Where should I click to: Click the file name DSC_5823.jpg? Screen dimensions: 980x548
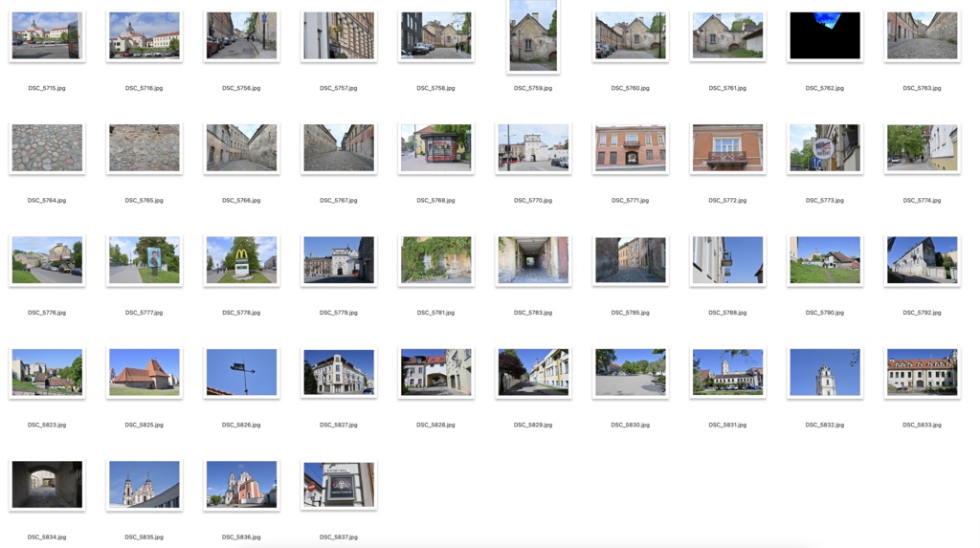pyautogui.click(x=47, y=425)
